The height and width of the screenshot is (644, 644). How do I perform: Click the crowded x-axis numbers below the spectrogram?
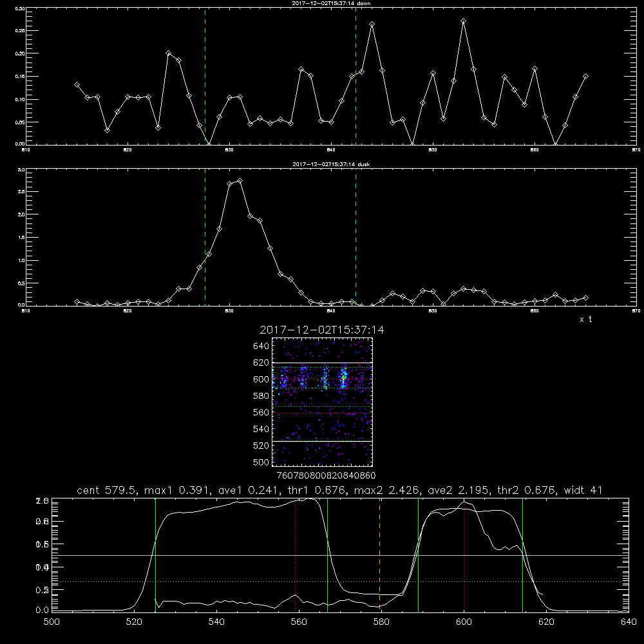click(x=326, y=476)
